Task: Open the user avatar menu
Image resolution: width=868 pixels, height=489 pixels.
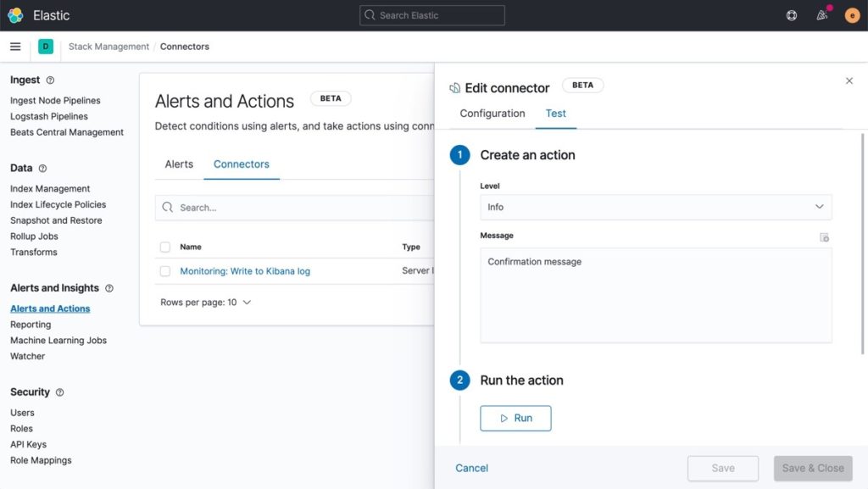Action: pyautogui.click(x=852, y=15)
